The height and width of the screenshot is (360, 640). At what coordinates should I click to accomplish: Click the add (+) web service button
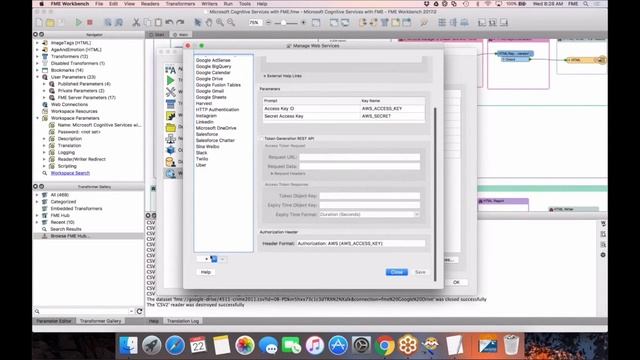click(x=206, y=259)
